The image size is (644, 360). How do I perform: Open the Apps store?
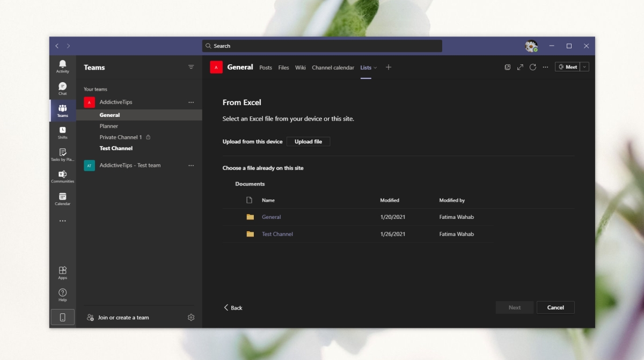63,273
